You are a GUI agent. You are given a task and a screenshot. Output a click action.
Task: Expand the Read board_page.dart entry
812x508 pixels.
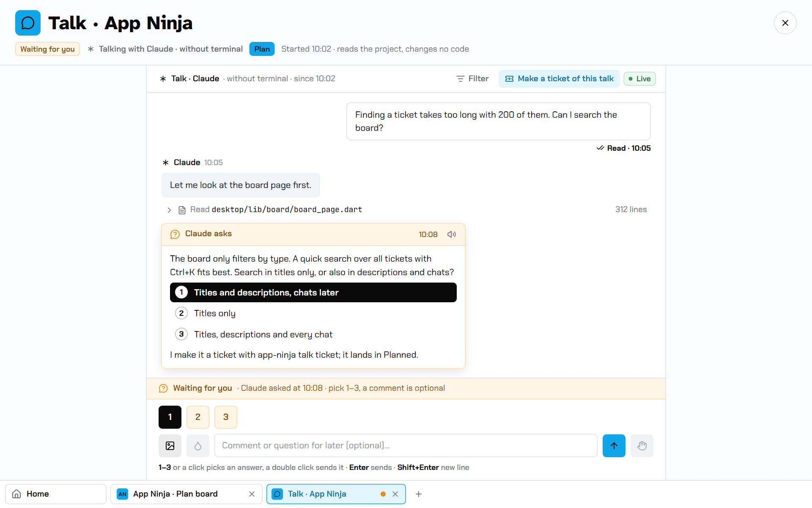point(169,210)
